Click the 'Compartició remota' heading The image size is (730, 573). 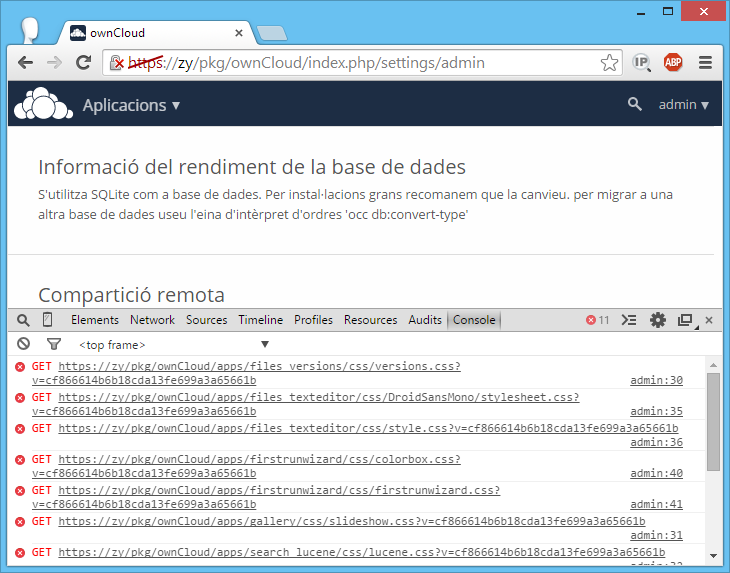pyautogui.click(x=131, y=295)
